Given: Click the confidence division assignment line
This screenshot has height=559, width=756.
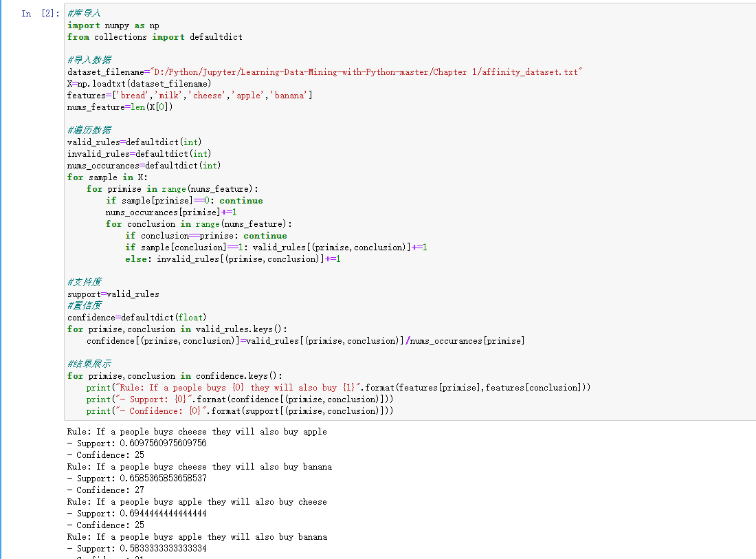Looking at the screenshot, I should click(x=306, y=341).
